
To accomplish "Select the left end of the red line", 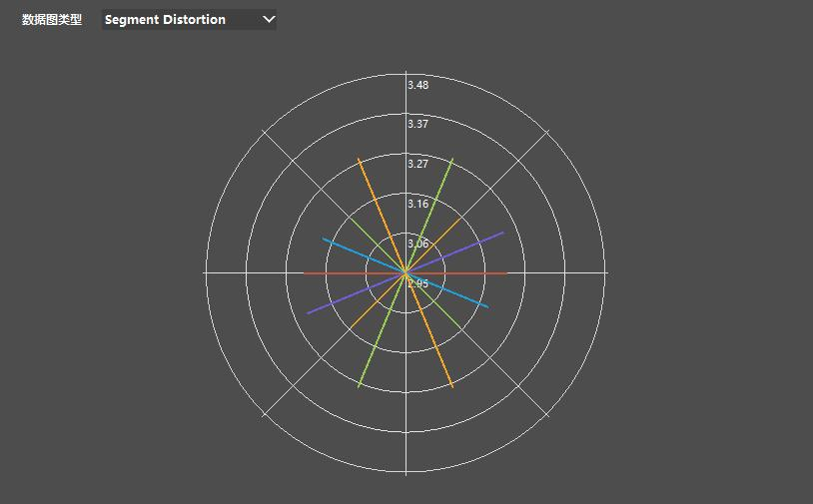I will 305,271.
